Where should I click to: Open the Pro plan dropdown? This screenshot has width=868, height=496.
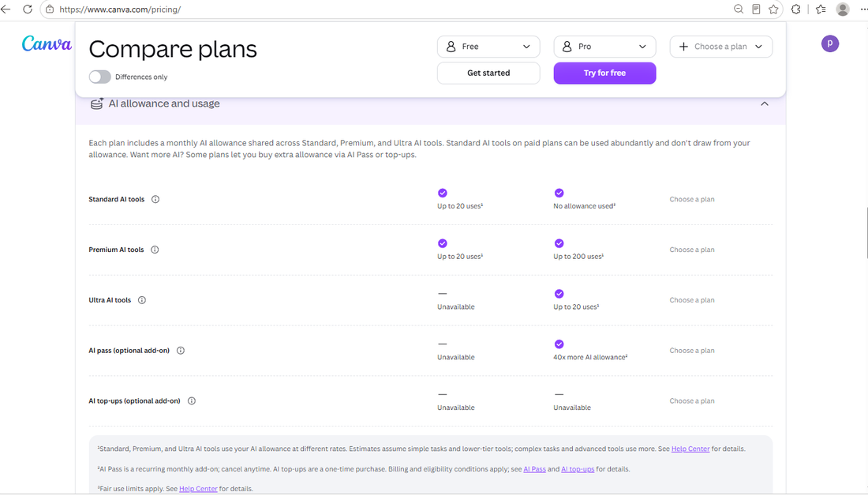click(x=604, y=47)
